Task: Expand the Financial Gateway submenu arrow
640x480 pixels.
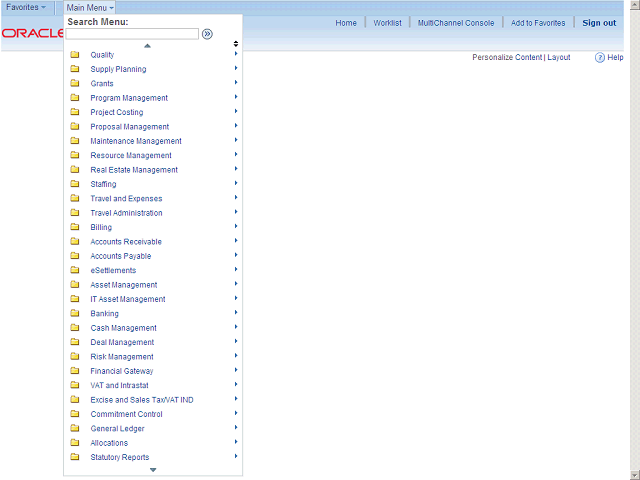Action: click(x=236, y=370)
